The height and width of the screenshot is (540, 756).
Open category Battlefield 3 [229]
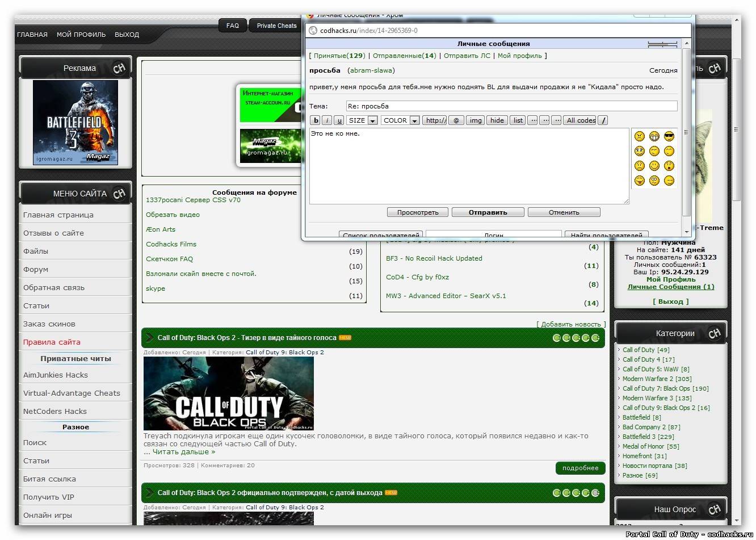pyautogui.click(x=648, y=437)
